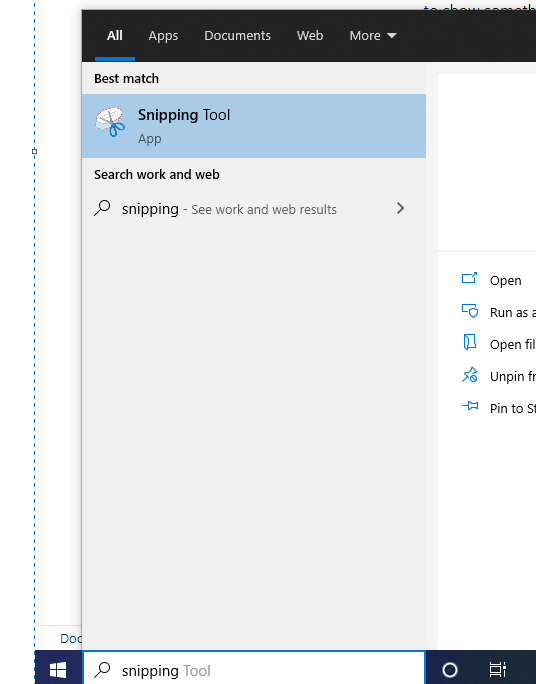Open Cortana circle icon on taskbar
The image size is (536, 684).
(x=450, y=670)
